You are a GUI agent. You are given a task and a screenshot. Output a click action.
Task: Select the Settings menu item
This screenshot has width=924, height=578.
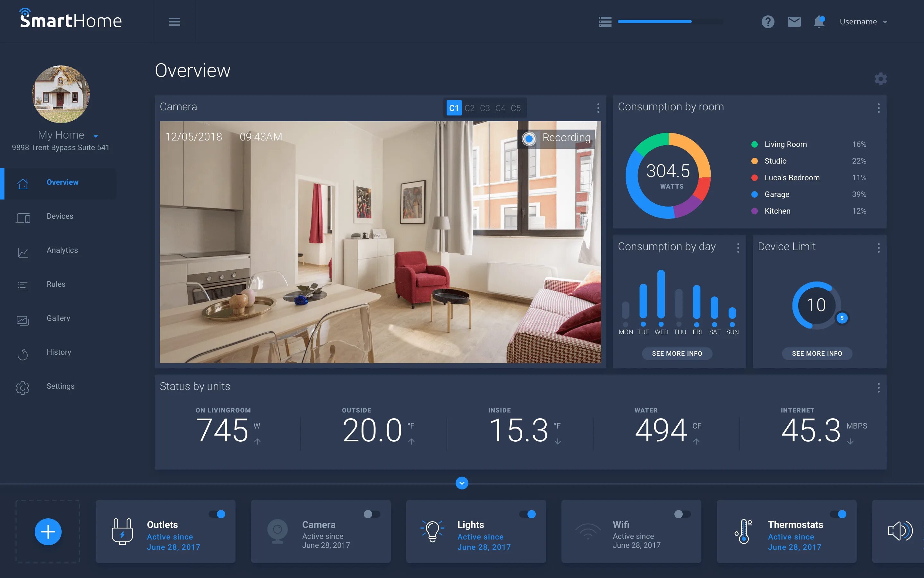pos(60,386)
